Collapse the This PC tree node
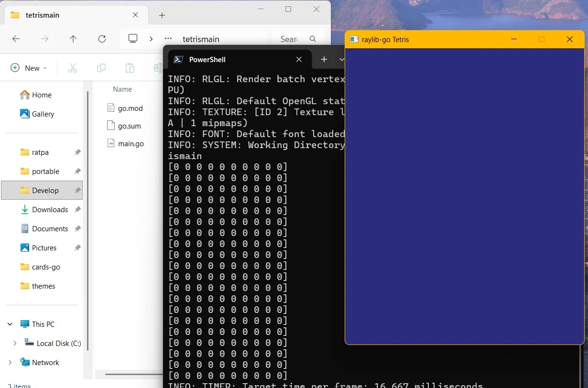Image resolution: width=588 pixels, height=388 pixels. click(10, 324)
